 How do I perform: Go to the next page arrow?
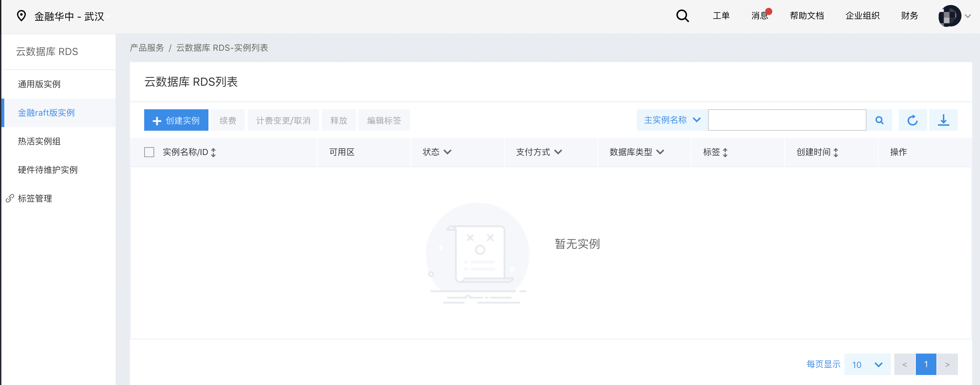click(x=947, y=364)
